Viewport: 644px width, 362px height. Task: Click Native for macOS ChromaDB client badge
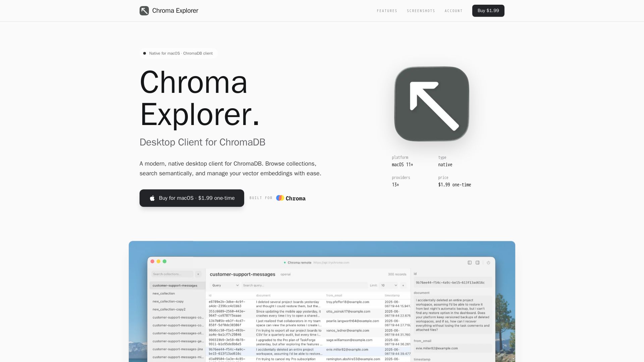point(178,53)
